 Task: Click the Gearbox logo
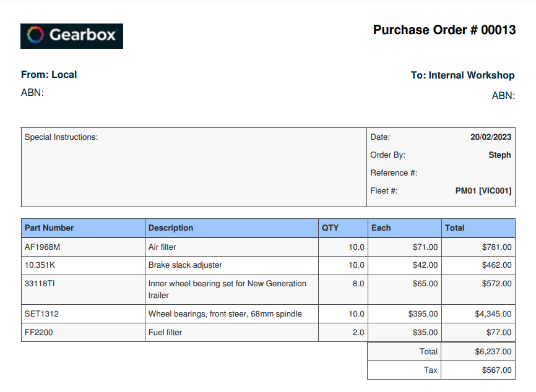point(72,36)
